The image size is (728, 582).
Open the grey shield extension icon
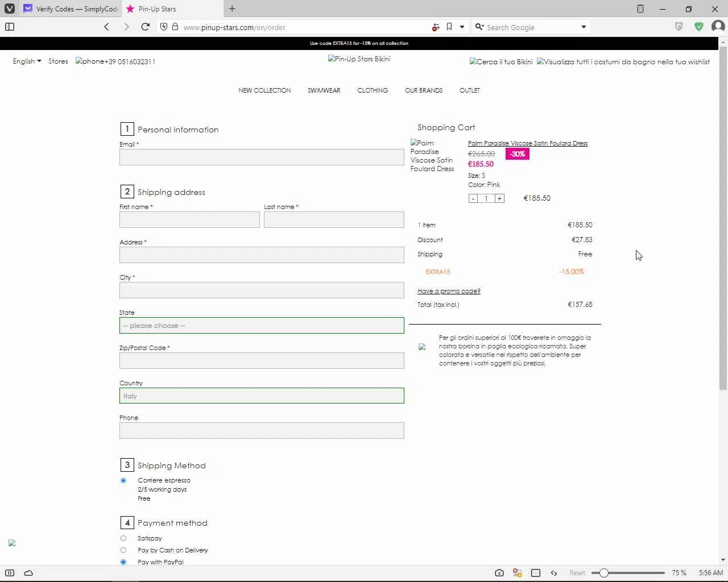(x=679, y=27)
